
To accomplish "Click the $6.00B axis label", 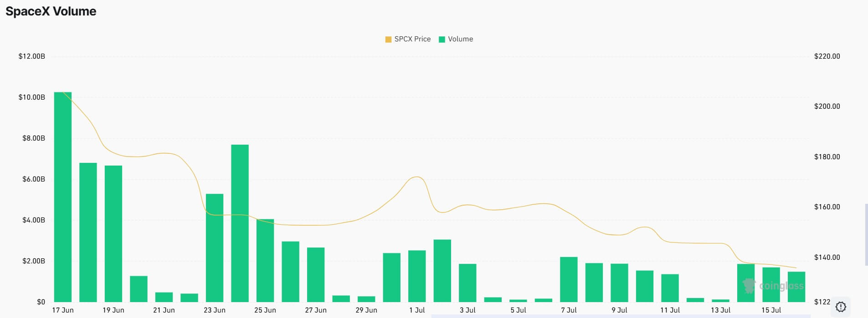I will pyautogui.click(x=34, y=179).
